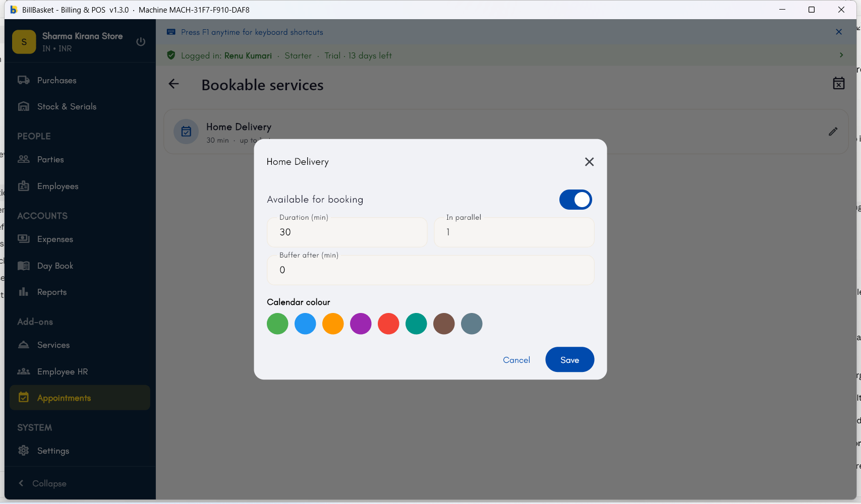
Task: Click the Home Delivery service title
Action: tap(239, 127)
